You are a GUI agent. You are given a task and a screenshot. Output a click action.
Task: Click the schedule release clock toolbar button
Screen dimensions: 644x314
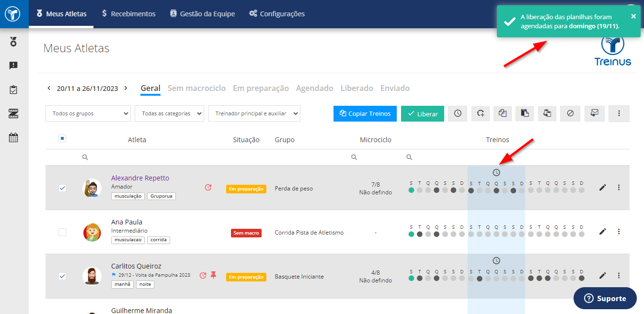click(458, 113)
